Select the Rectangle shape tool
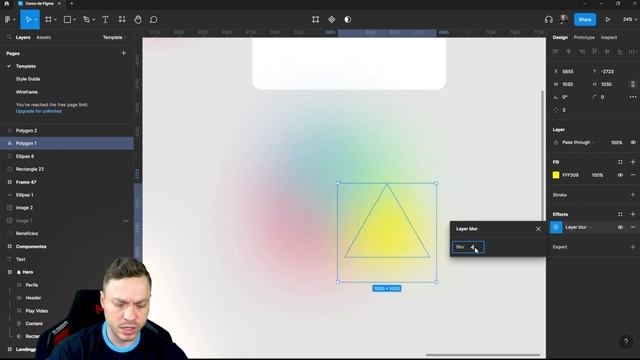The width and height of the screenshot is (640, 360). point(67,20)
